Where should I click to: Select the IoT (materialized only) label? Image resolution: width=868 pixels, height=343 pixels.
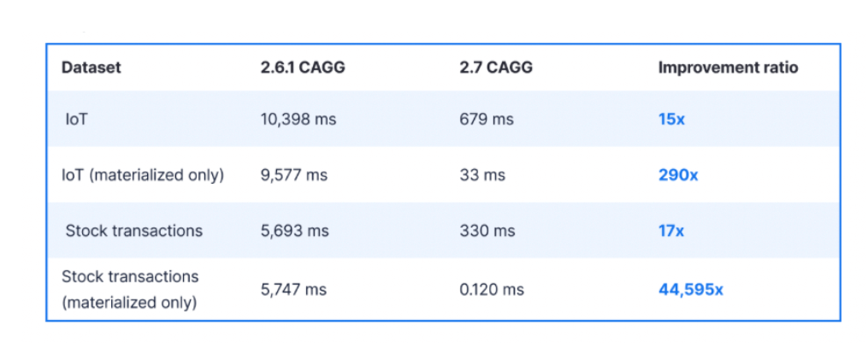[x=144, y=174]
